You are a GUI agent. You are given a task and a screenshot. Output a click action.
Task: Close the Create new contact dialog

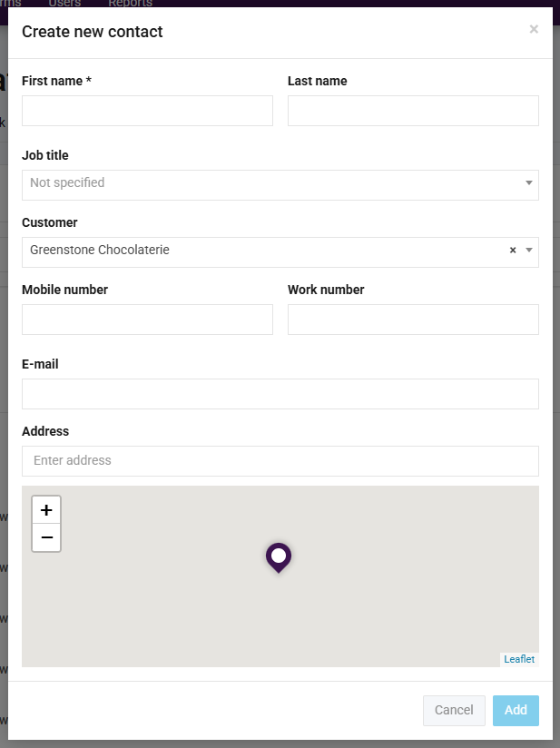pos(534,29)
